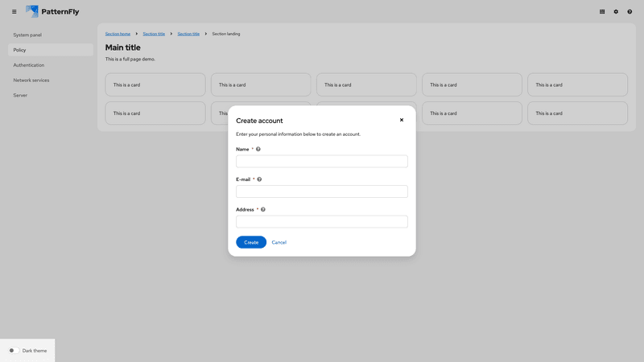The image size is (644, 362).
Task: Go to Network services
Action: pyautogui.click(x=31, y=80)
